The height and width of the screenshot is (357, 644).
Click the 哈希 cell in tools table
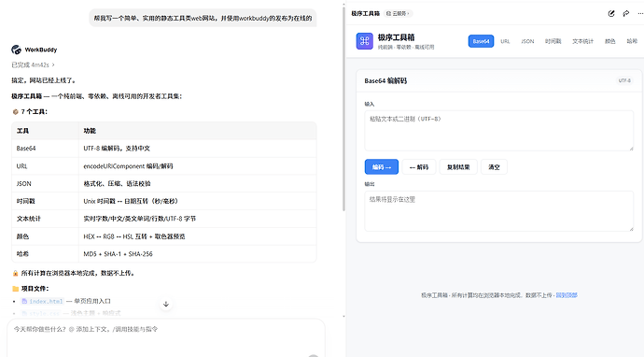45,254
